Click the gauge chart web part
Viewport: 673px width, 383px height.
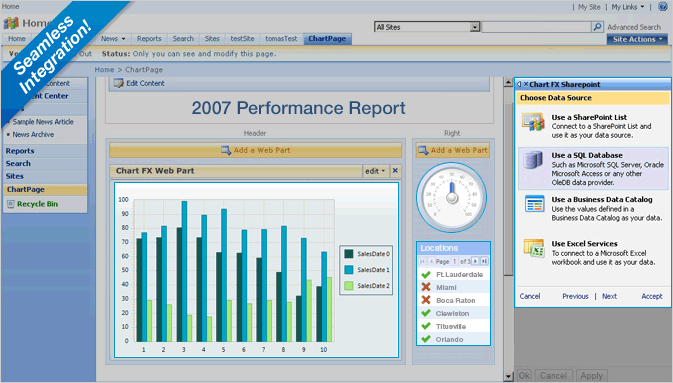point(452,198)
